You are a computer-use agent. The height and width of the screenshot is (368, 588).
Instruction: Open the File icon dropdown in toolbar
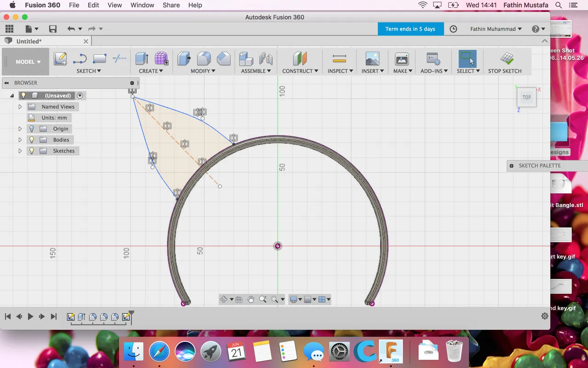click(x=32, y=29)
